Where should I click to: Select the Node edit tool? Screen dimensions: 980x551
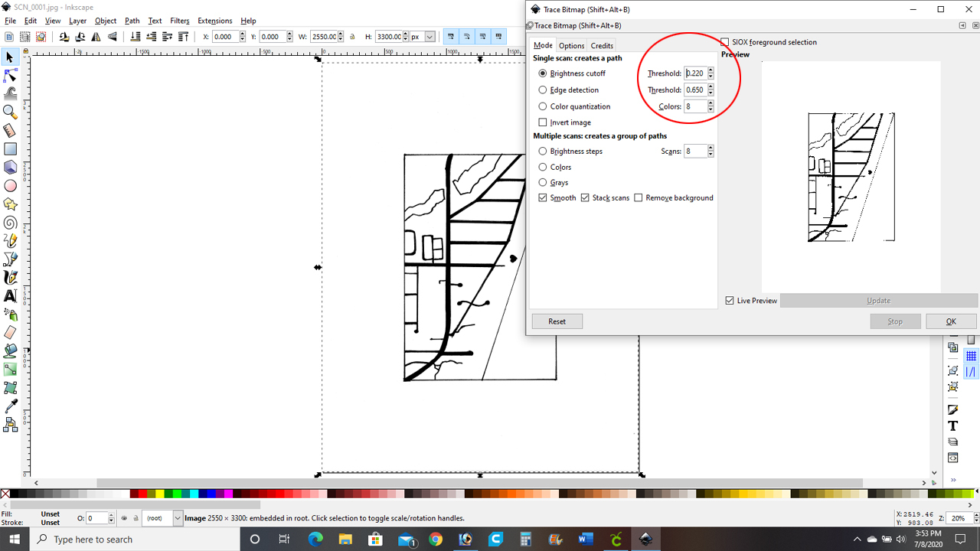[10, 76]
